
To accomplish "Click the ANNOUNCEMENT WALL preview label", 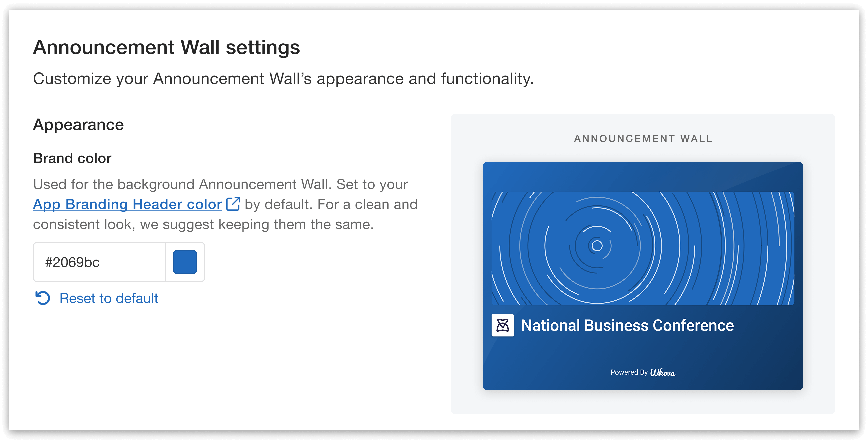I will [643, 138].
